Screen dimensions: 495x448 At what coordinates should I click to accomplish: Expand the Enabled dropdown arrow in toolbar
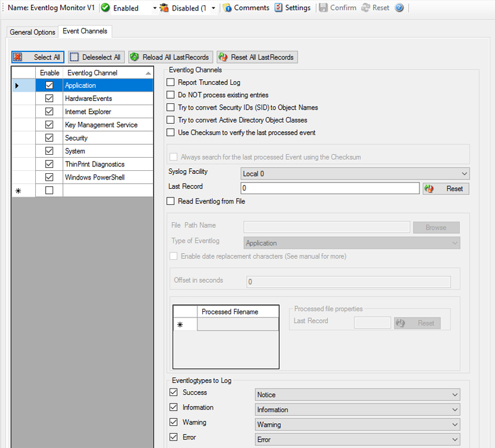[x=154, y=8]
